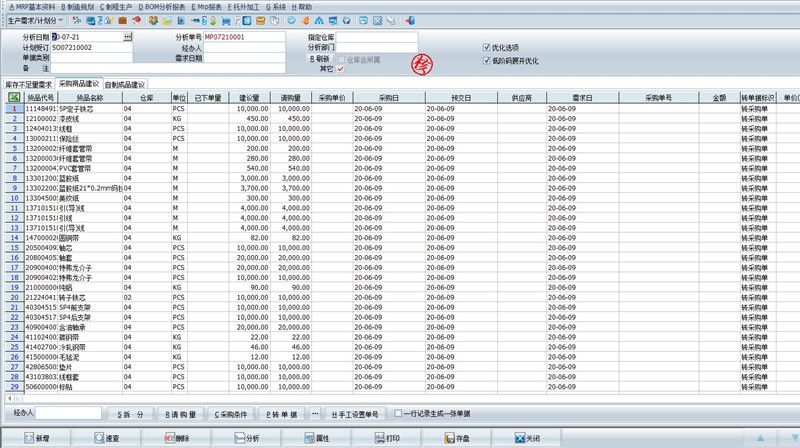Viewport: 800px width, 448px height.
Task: Enable 一行记录生成一张单据 checkbox
Action: (399, 413)
